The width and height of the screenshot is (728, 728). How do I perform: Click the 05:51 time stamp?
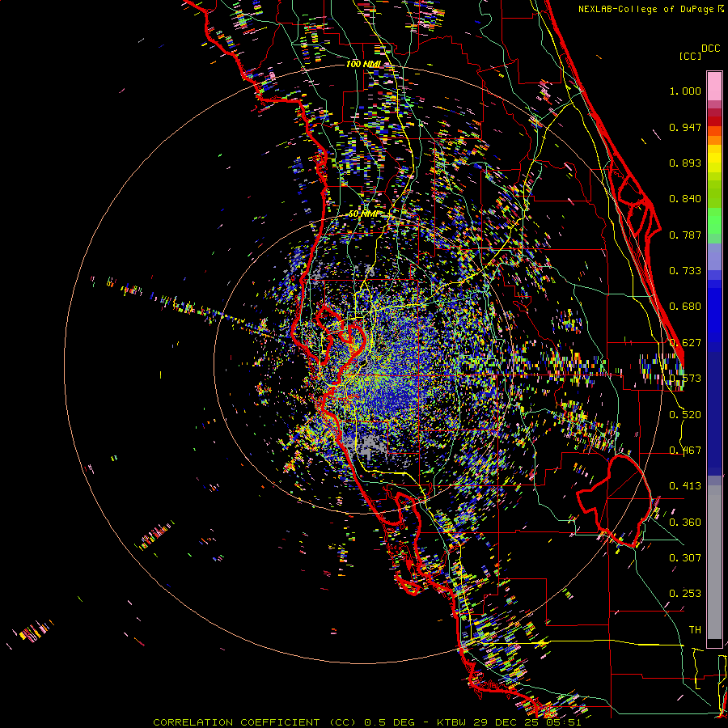[x=564, y=722]
